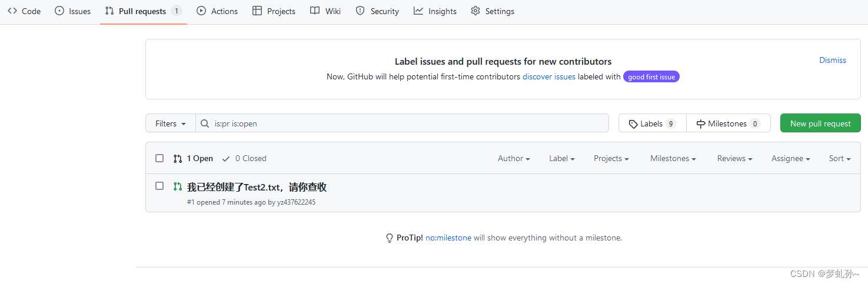Show 0 Closed pull requests

click(244, 159)
